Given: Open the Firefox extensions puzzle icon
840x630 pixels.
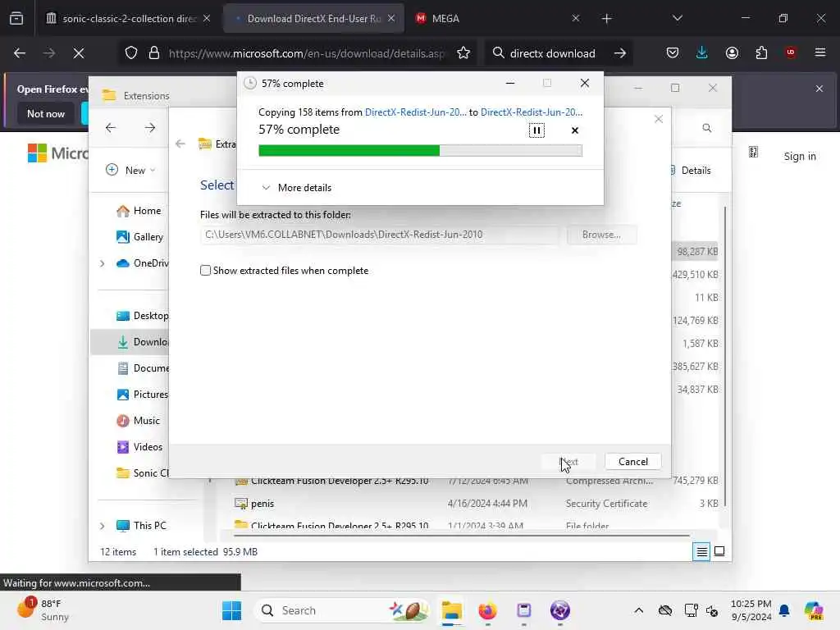Looking at the screenshot, I should (761, 53).
